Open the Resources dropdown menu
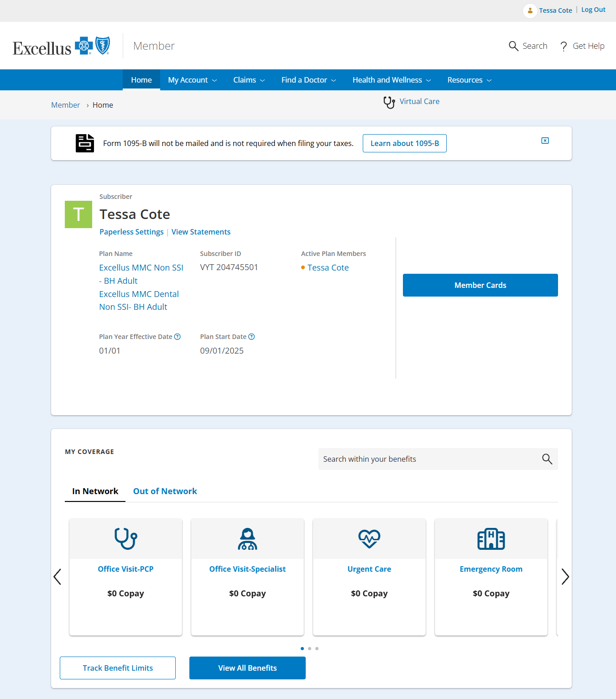 (470, 80)
